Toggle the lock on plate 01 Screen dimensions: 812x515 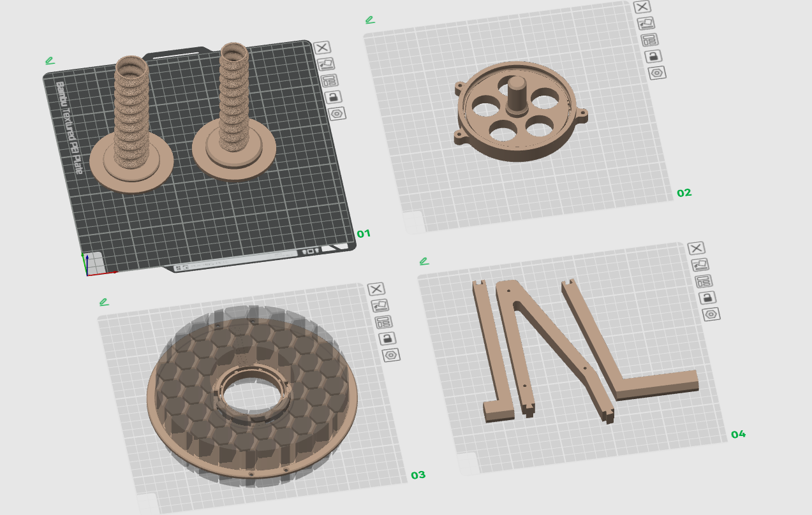[334, 97]
